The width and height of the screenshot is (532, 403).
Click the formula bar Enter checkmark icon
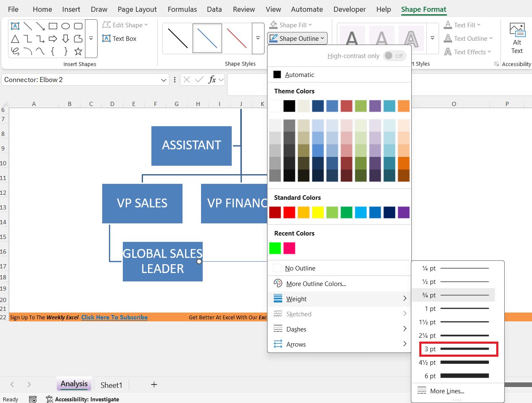click(199, 80)
